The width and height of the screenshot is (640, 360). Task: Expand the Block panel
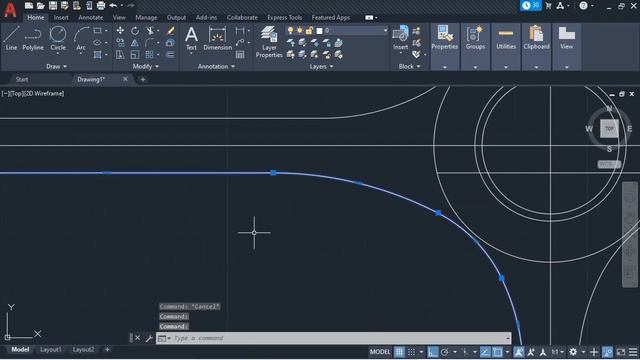point(409,66)
